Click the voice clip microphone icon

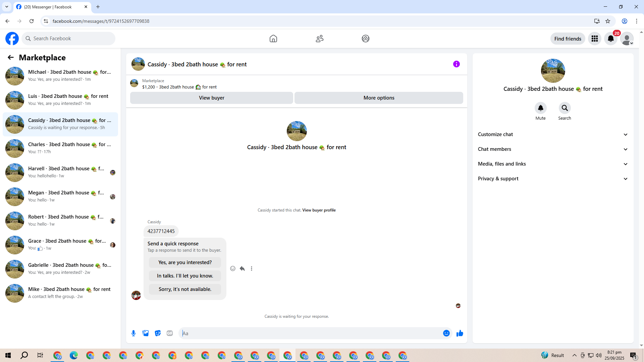click(133, 333)
